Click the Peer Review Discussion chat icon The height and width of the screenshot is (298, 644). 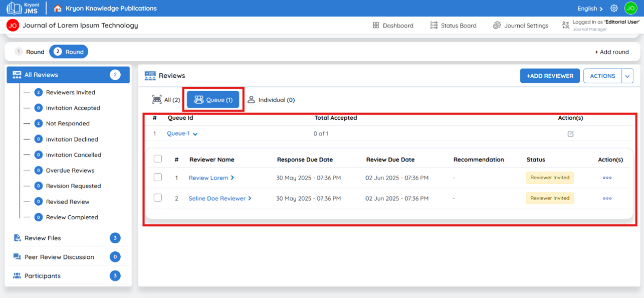pos(17,257)
